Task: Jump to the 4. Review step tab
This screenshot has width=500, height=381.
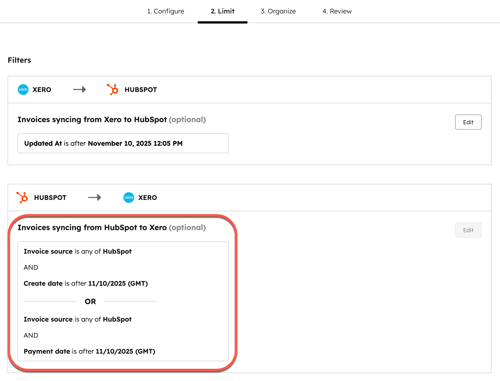Action: point(337,11)
